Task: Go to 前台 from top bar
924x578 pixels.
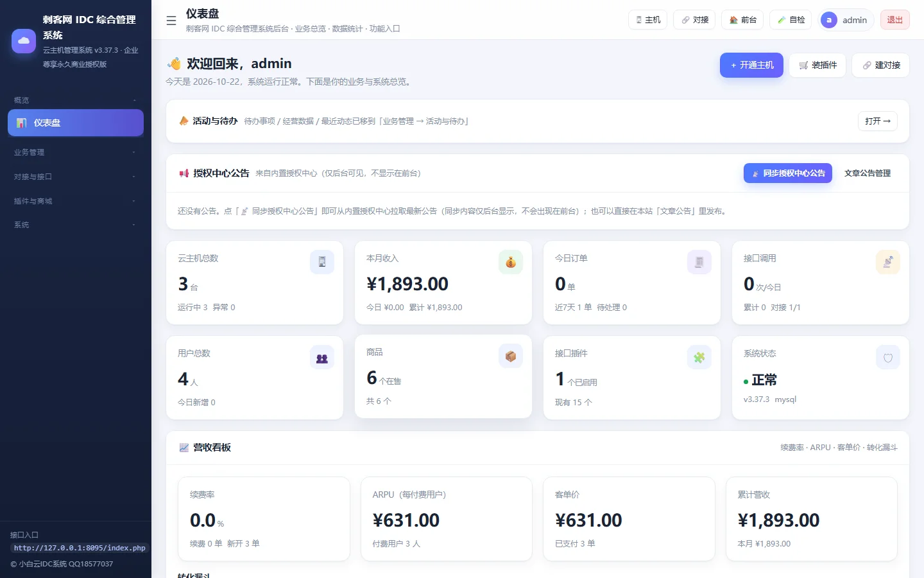Action: 742,20
